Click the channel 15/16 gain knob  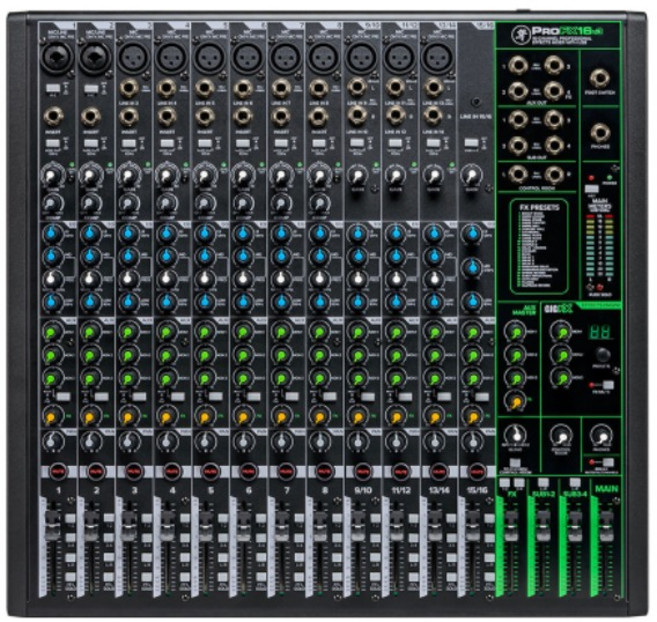click(x=471, y=175)
